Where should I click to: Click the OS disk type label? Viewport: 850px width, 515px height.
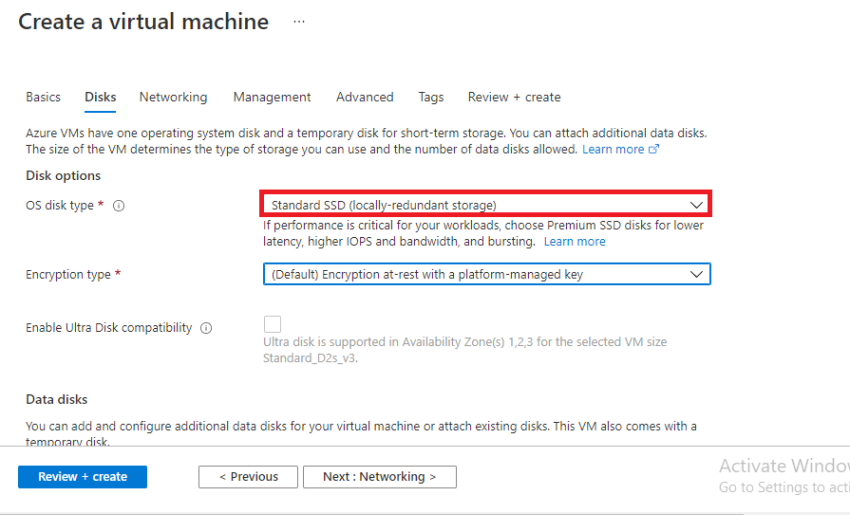60,205
